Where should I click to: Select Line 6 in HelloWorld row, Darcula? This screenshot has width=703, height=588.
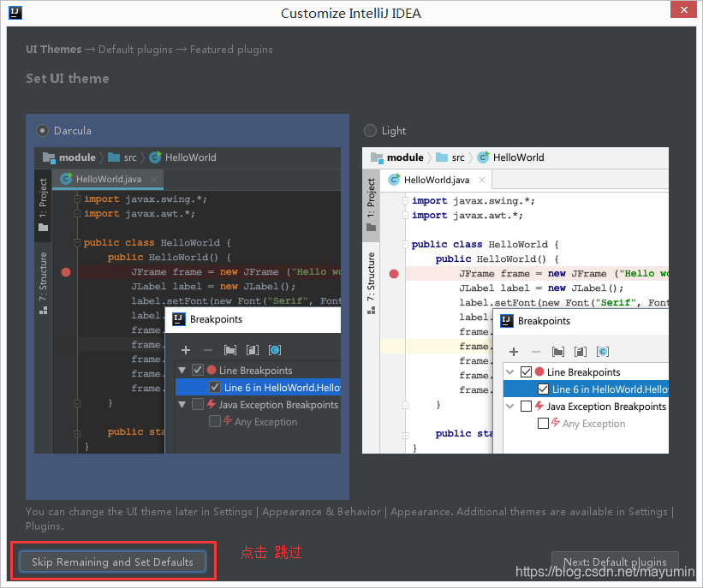tap(258, 387)
